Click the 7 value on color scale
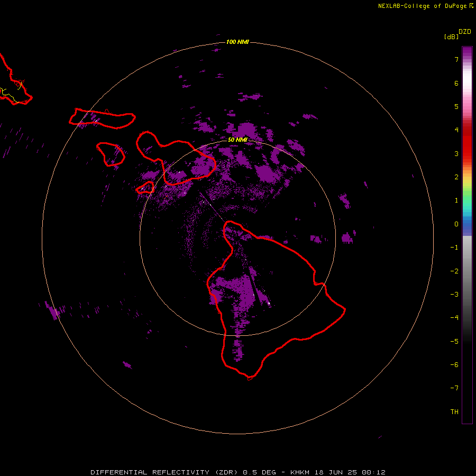 456,59
